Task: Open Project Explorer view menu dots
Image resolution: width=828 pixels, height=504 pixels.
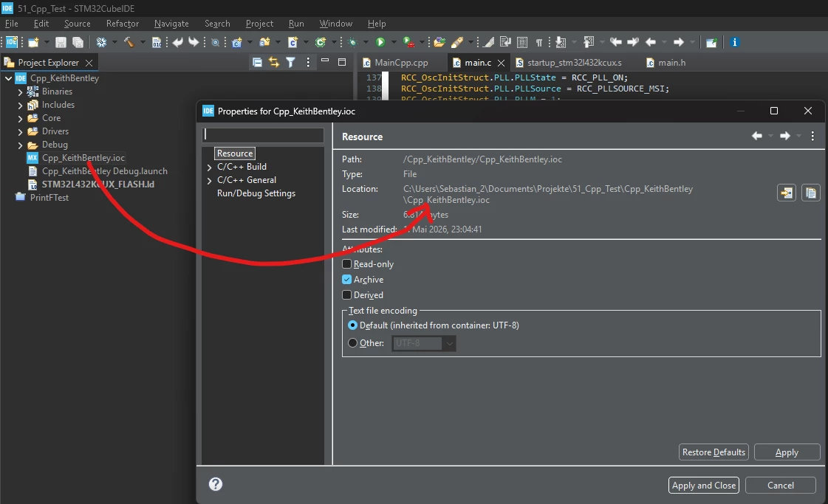Action: click(x=308, y=62)
